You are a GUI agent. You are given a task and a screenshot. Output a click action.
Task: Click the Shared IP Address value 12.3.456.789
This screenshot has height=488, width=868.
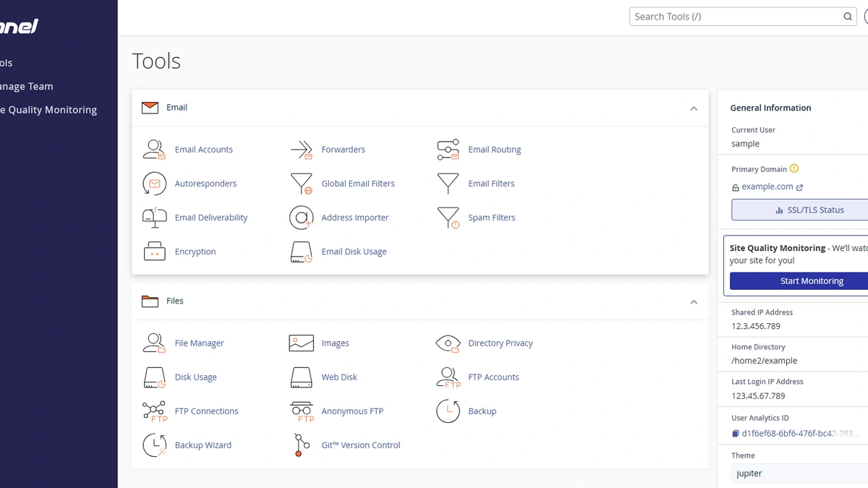(x=756, y=326)
